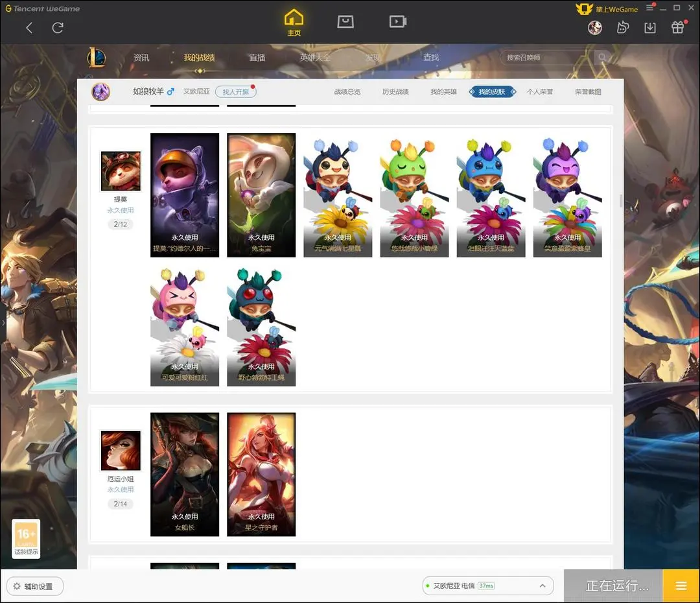Screen dimensions: 700x603
Task: Open the 悠哉悠哉小碧绿 skin card
Action: (x=415, y=195)
